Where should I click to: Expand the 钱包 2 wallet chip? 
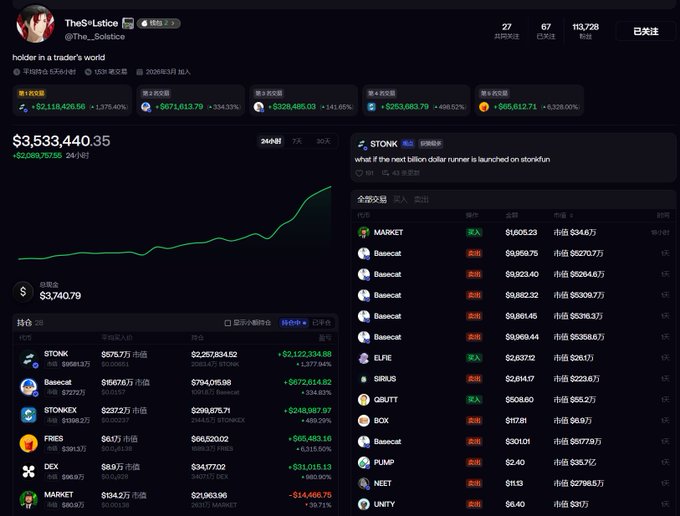click(159, 23)
